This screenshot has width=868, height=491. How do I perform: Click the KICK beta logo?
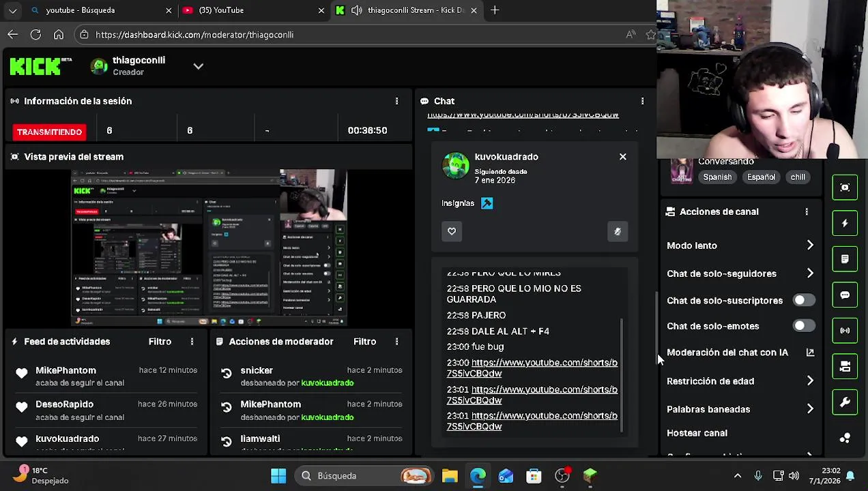(x=41, y=66)
